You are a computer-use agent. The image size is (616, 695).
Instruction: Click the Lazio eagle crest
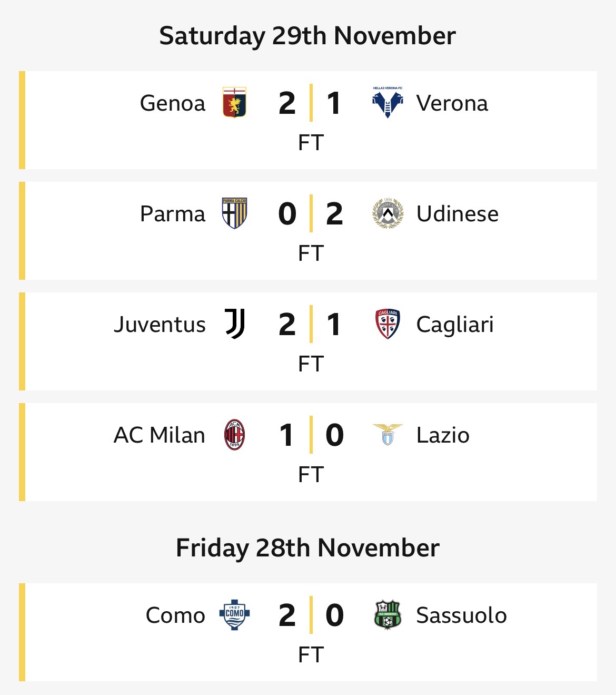388,435
